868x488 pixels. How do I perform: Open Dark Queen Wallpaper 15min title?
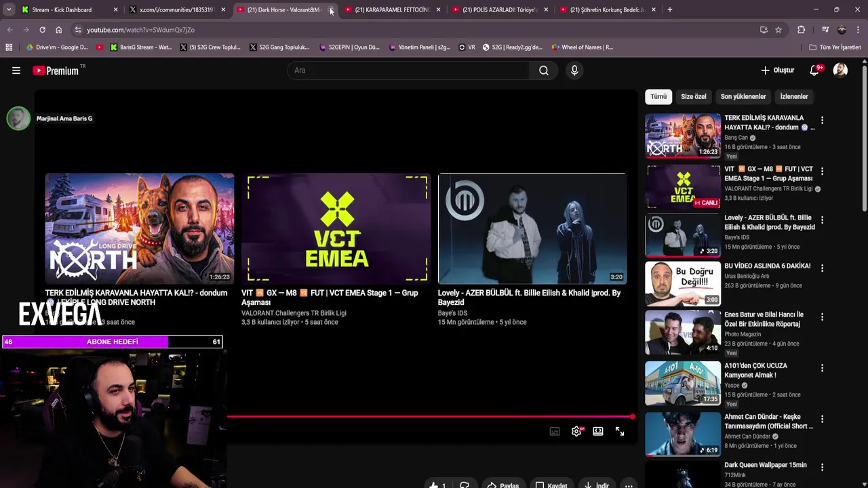766,465
